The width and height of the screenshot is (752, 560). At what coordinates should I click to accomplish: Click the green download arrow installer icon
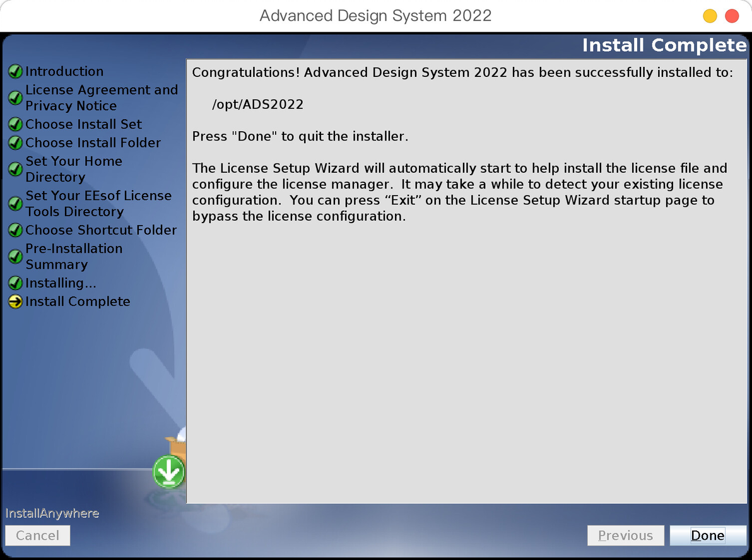click(169, 472)
